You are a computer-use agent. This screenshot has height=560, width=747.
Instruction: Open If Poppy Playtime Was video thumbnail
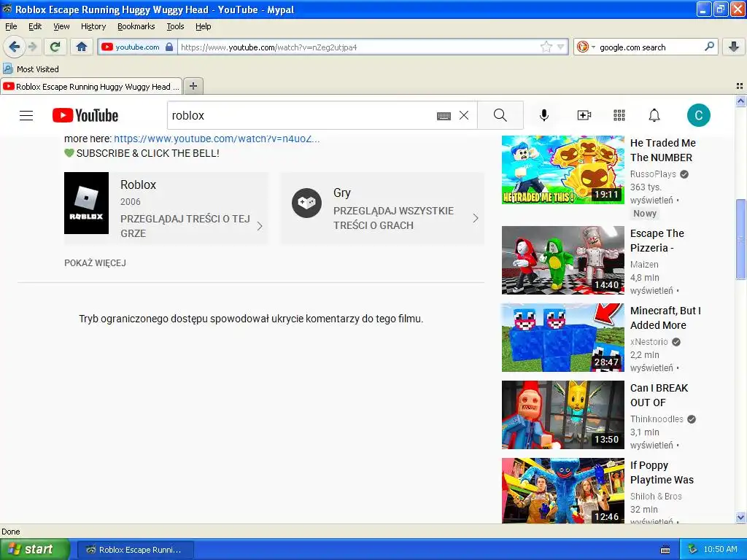562,491
